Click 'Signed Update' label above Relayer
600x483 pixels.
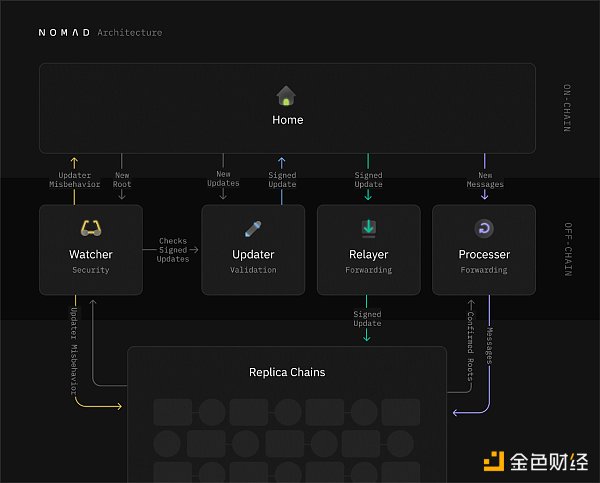pyautogui.click(x=368, y=180)
